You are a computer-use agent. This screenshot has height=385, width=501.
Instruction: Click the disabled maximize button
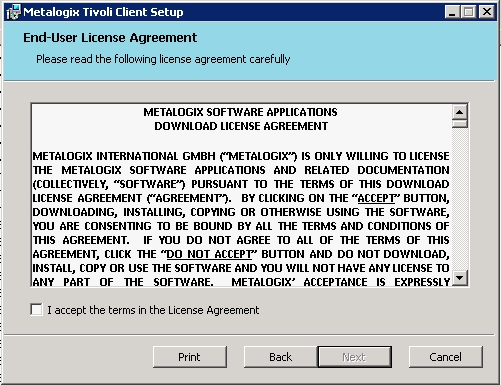pos(468,12)
